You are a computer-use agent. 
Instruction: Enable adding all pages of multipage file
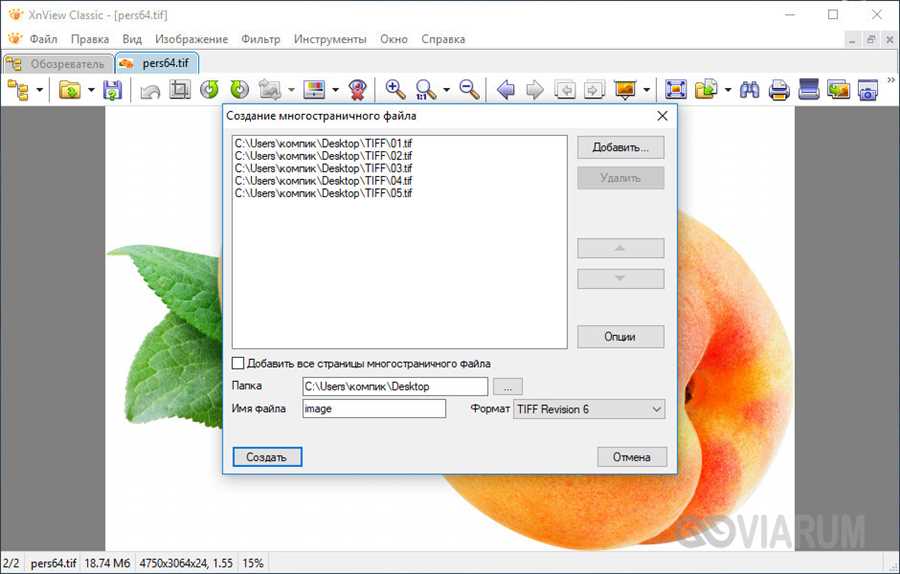(238, 364)
